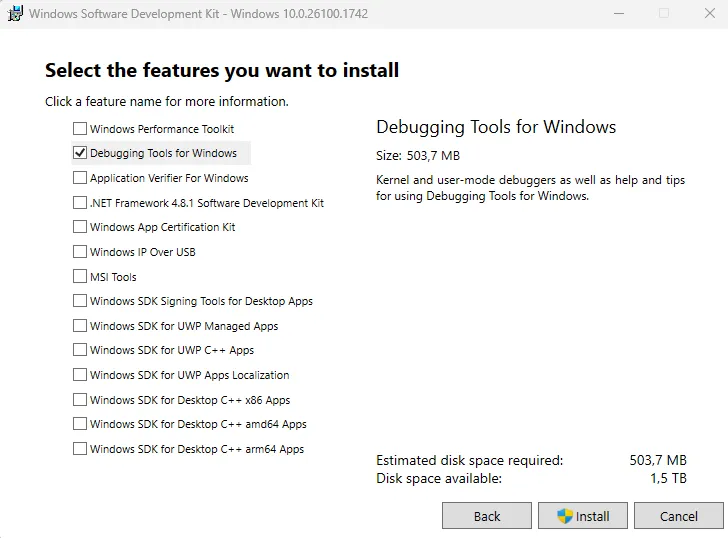The image size is (728, 538).
Task: Select the Windows App Certification Kit label
Action: (x=162, y=227)
